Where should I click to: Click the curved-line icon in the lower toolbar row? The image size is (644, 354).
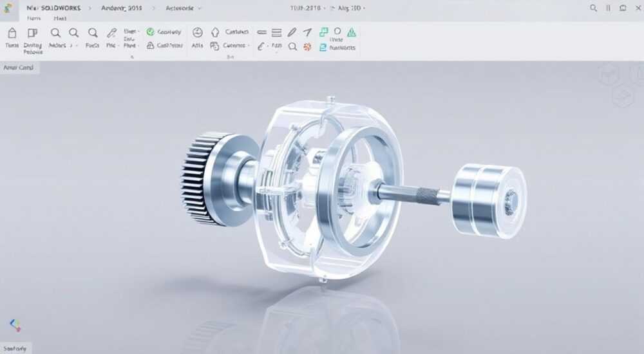(x=261, y=46)
